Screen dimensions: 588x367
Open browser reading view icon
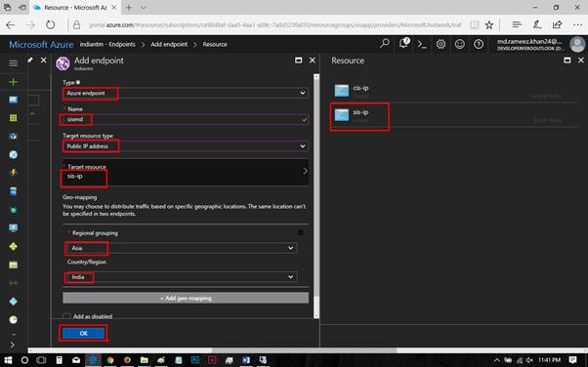point(475,25)
